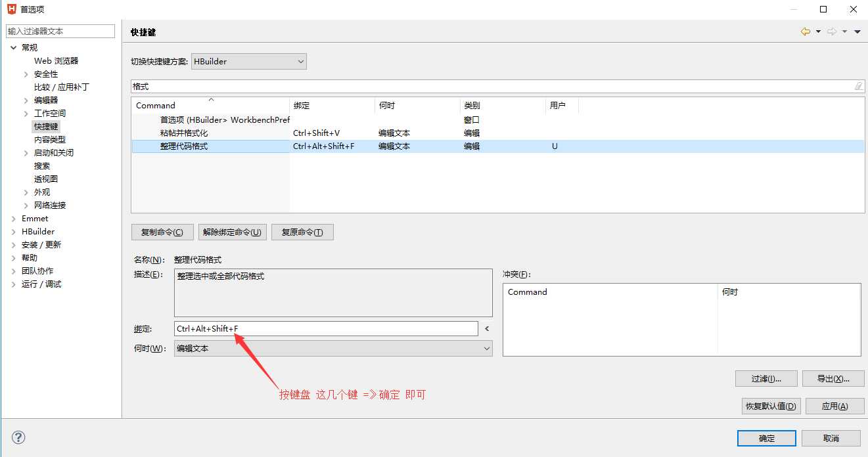Select 快捷键 in the tree

pos(46,126)
